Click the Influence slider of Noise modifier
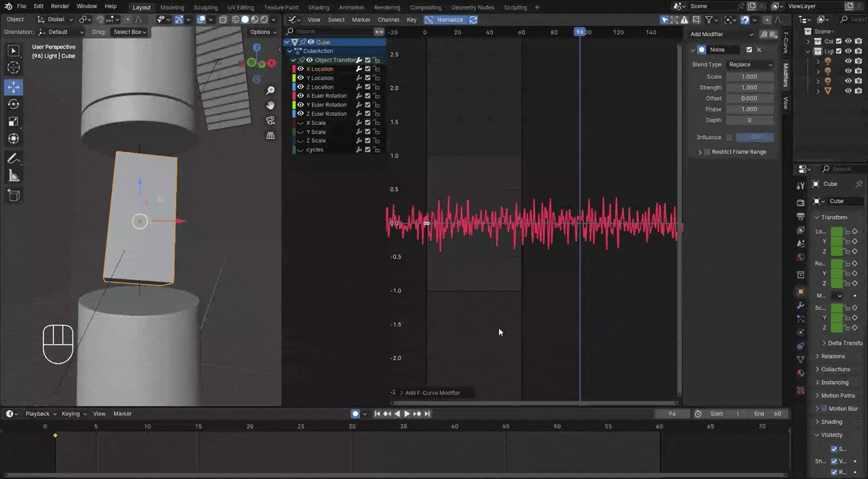This screenshot has width=868, height=479. point(754,137)
